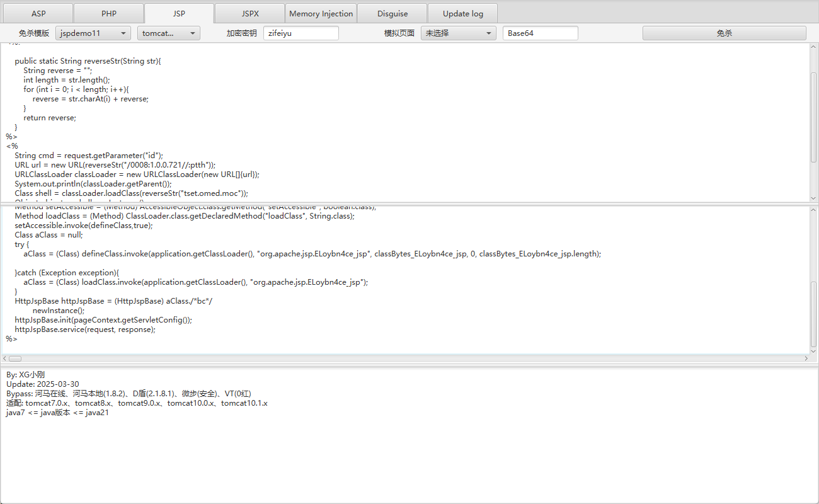Screen dimensions: 819x504
Task: Click the "HttpJspBase httpJspBase = (HttpJspBase)" line
Action: [x=113, y=301]
